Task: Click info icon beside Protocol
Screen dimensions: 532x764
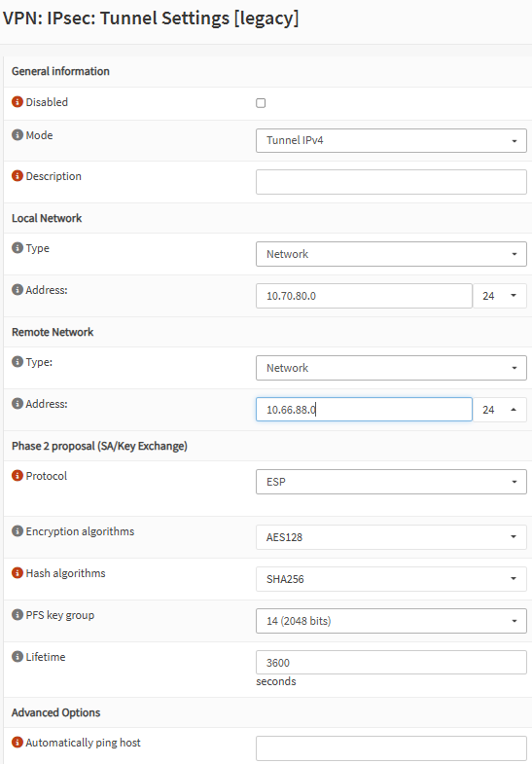Action: 18,476
